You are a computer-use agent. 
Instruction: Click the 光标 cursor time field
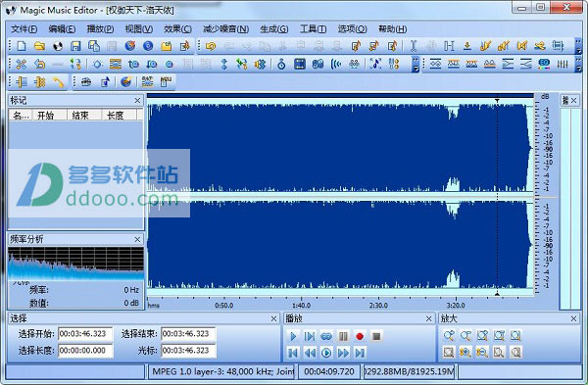188,351
